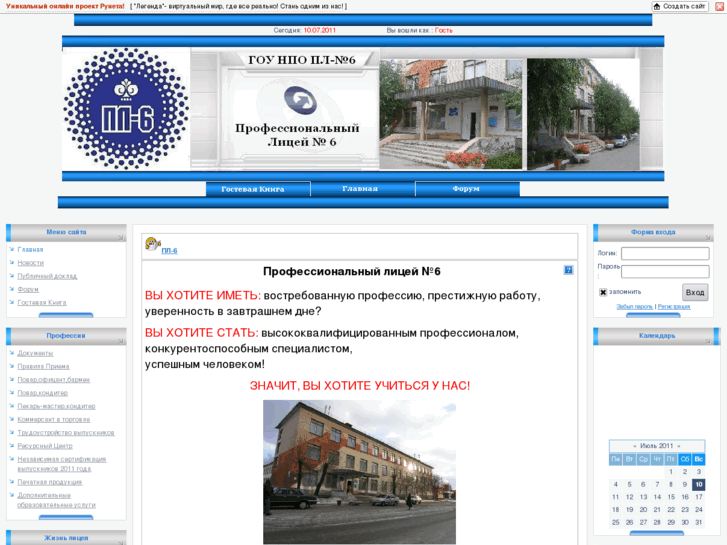Screen dimensions: 727x545
Task: Open Форум in top navigation
Action: [467, 189]
